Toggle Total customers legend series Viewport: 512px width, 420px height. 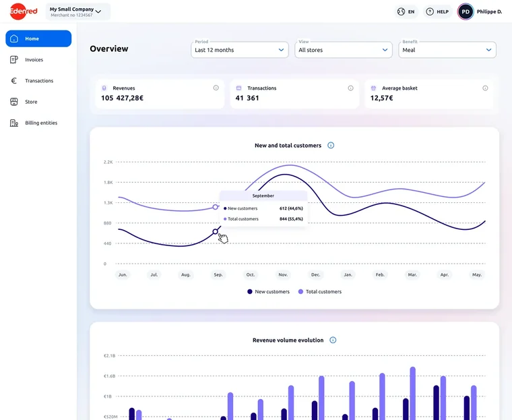[x=320, y=291]
